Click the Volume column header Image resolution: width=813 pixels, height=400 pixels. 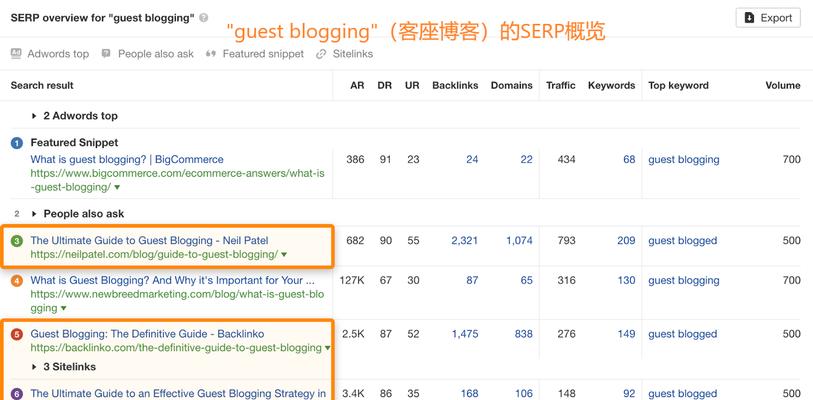tap(783, 86)
